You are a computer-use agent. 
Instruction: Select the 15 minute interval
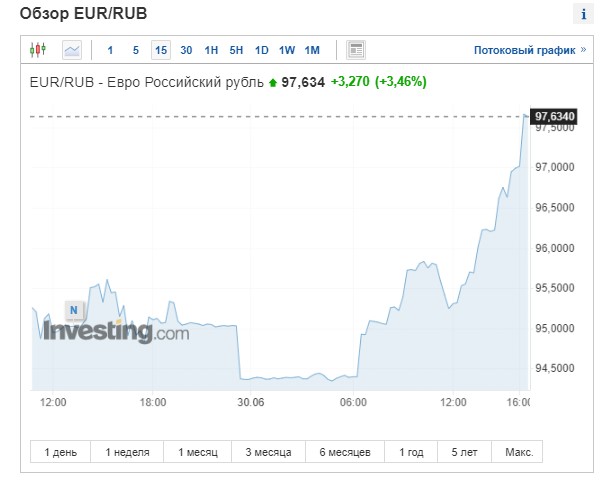pyautogui.click(x=161, y=50)
